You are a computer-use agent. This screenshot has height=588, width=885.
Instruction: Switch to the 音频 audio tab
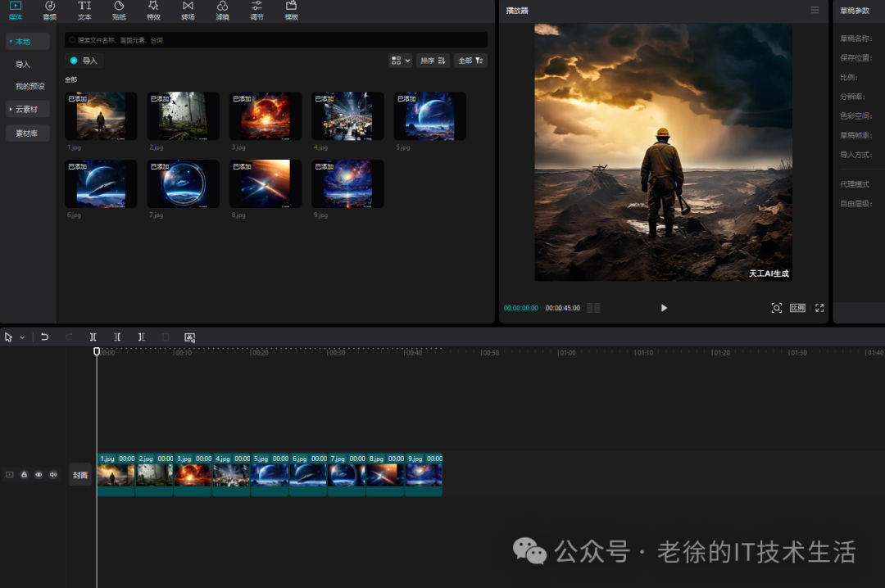click(x=50, y=11)
